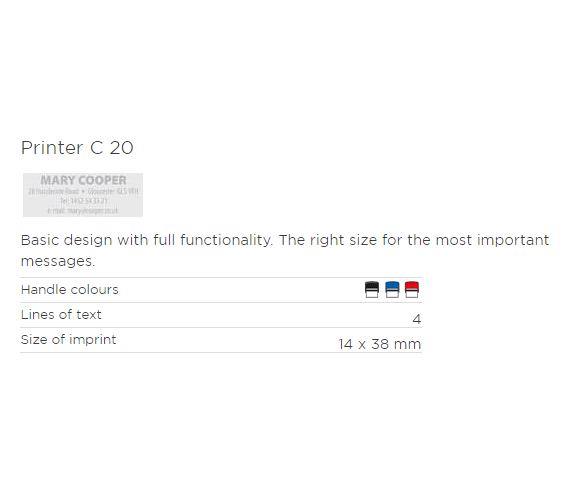570x498 pixels.
Task: Click the '20' in product title
Action: coord(121,148)
